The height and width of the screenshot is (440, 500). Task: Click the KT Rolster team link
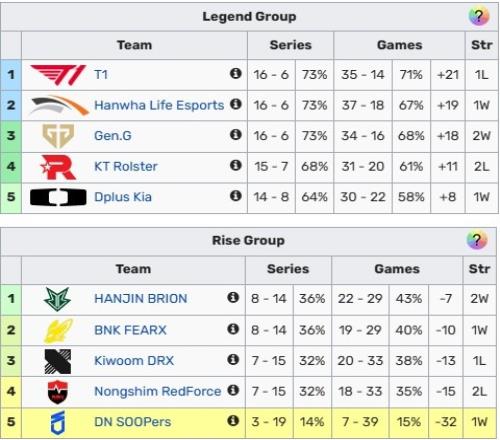click(x=126, y=166)
